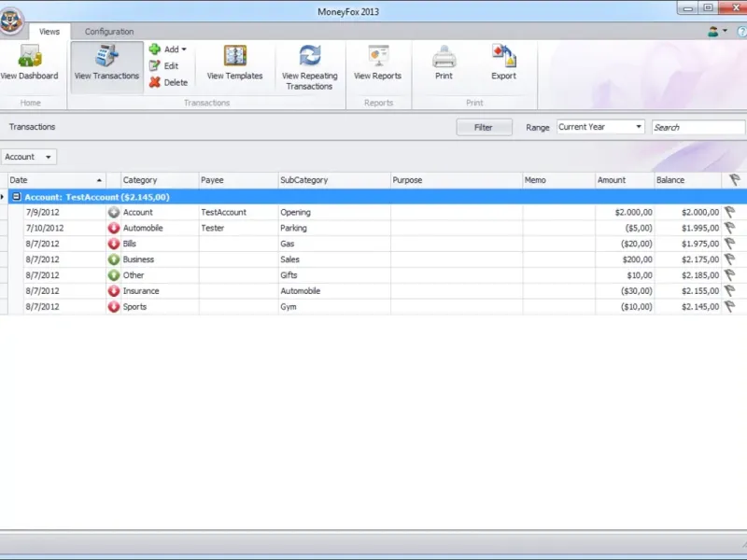Select the 7/10/2012 date cell
Image resolution: width=747 pixels, height=560 pixels.
click(x=64, y=228)
